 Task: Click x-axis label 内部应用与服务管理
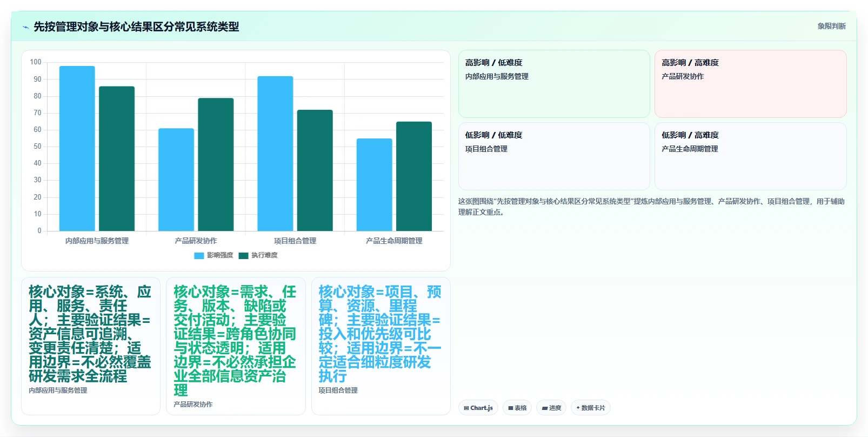coord(97,241)
